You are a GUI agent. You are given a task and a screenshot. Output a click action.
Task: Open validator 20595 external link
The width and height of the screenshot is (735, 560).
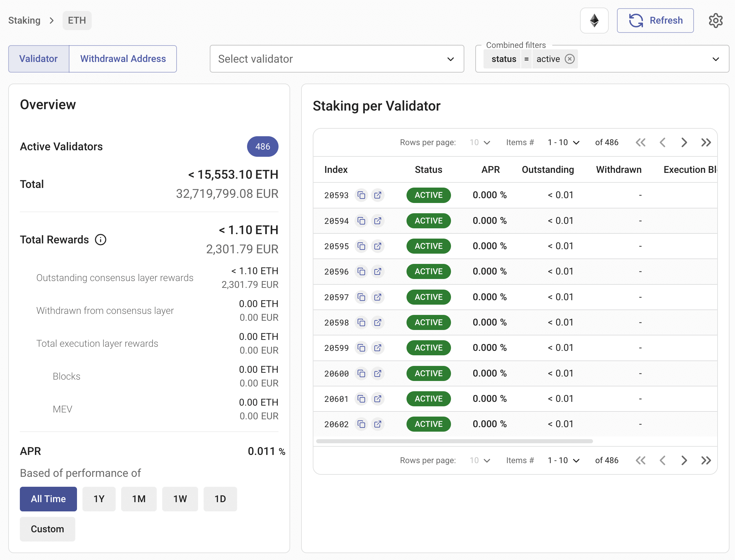coord(378,246)
